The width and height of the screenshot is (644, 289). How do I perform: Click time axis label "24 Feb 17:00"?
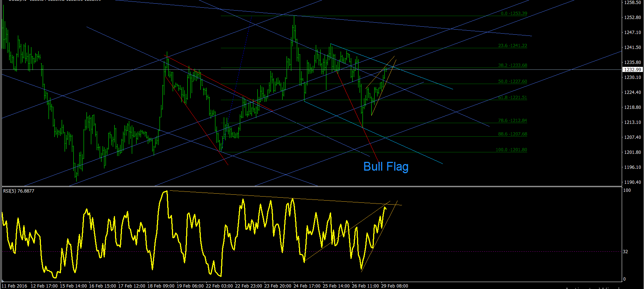[x=307, y=286]
